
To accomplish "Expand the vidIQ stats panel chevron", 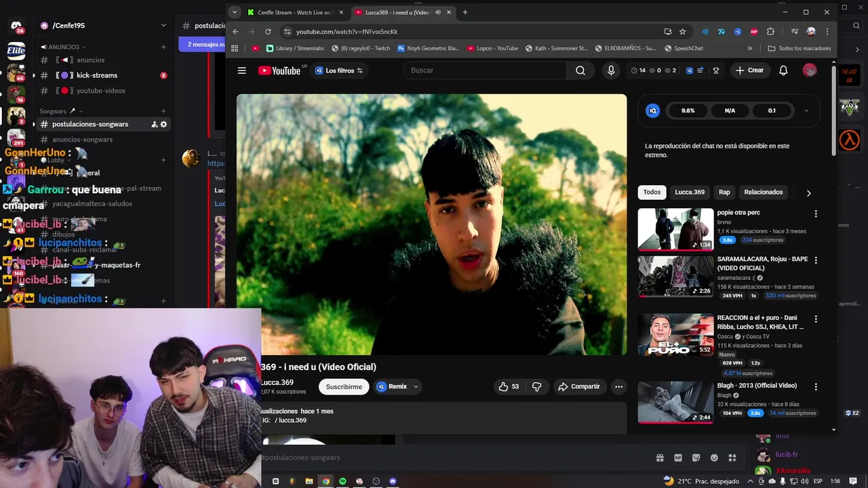I will pyautogui.click(x=806, y=110).
